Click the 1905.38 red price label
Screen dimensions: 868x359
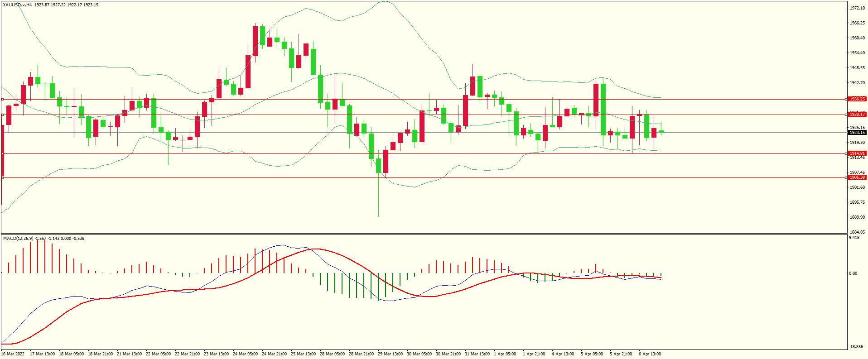pos(857,177)
